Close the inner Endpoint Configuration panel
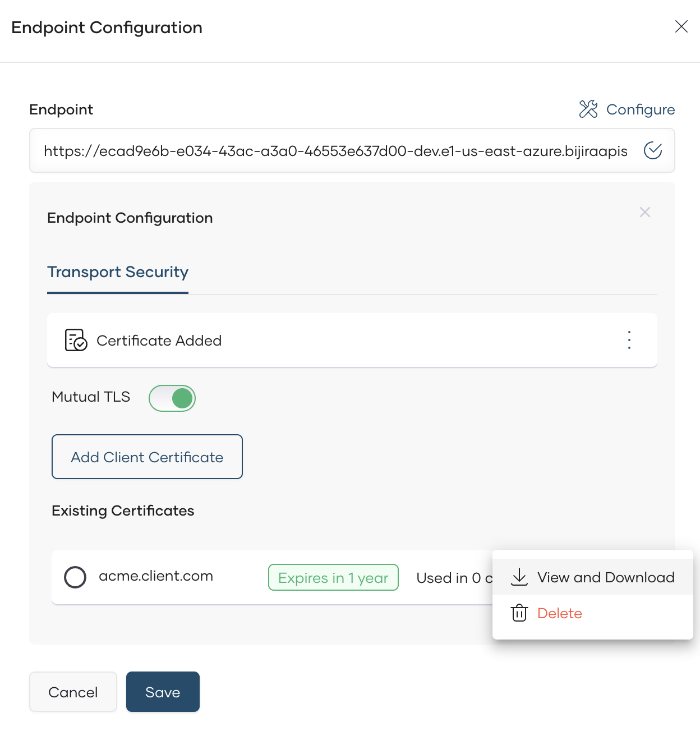700x745 pixels. click(x=645, y=212)
